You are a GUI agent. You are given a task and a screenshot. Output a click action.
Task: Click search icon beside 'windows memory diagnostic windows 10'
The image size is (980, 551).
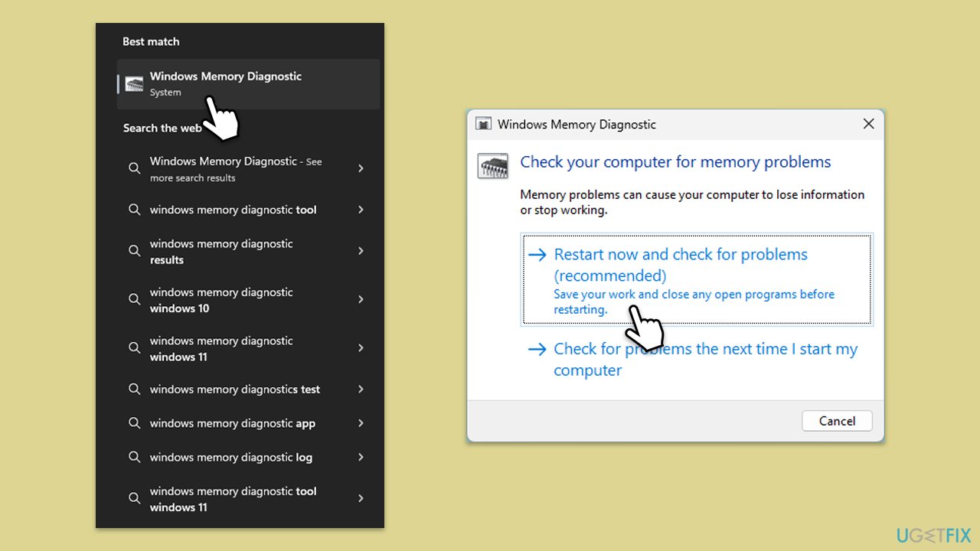[x=134, y=299]
